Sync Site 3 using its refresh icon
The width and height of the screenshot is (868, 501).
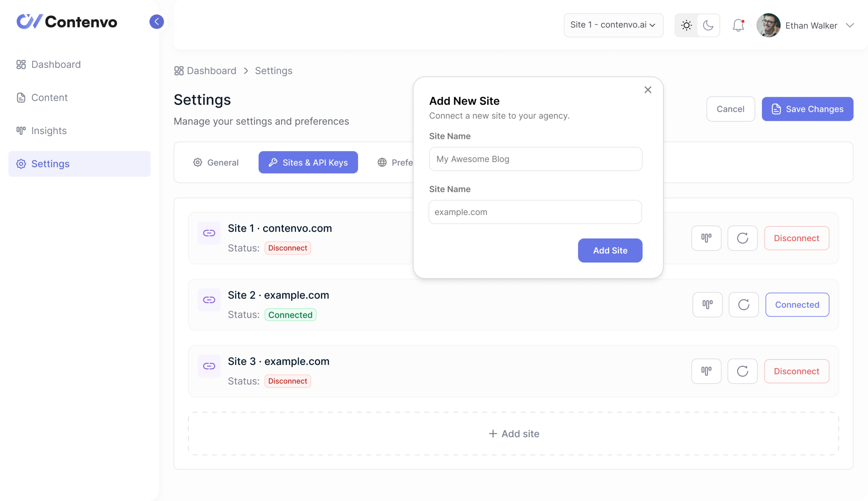pyautogui.click(x=743, y=371)
